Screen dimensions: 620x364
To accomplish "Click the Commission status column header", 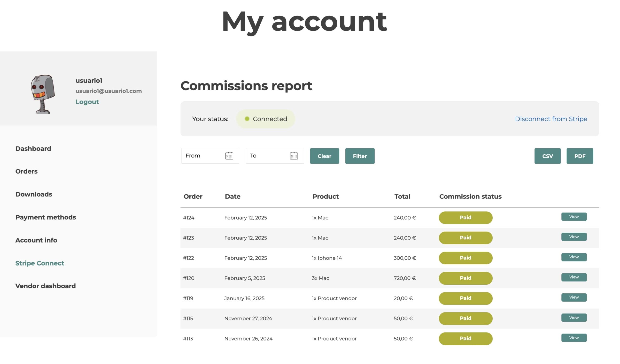I will 470,197.
